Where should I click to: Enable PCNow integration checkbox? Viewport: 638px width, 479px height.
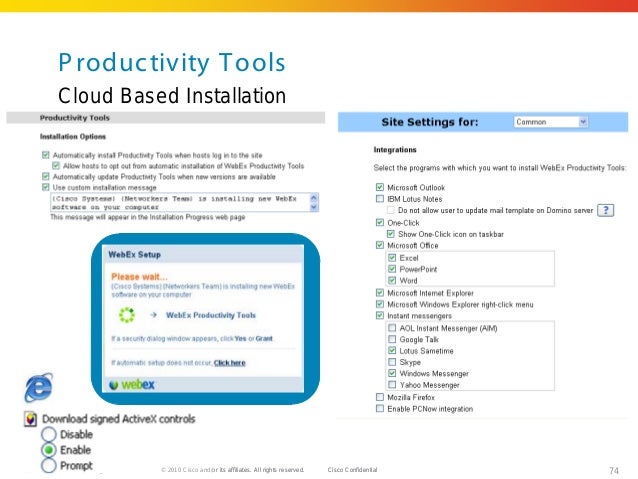380,408
